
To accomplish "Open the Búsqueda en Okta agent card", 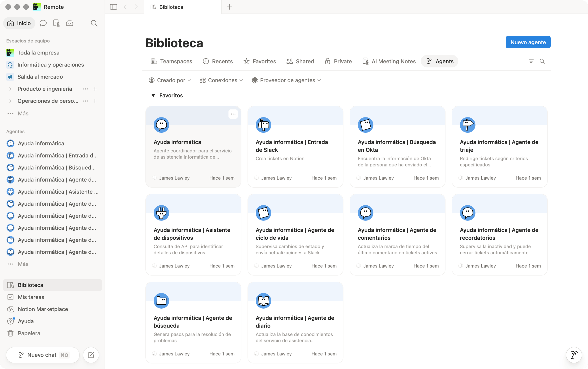I will [x=398, y=147].
